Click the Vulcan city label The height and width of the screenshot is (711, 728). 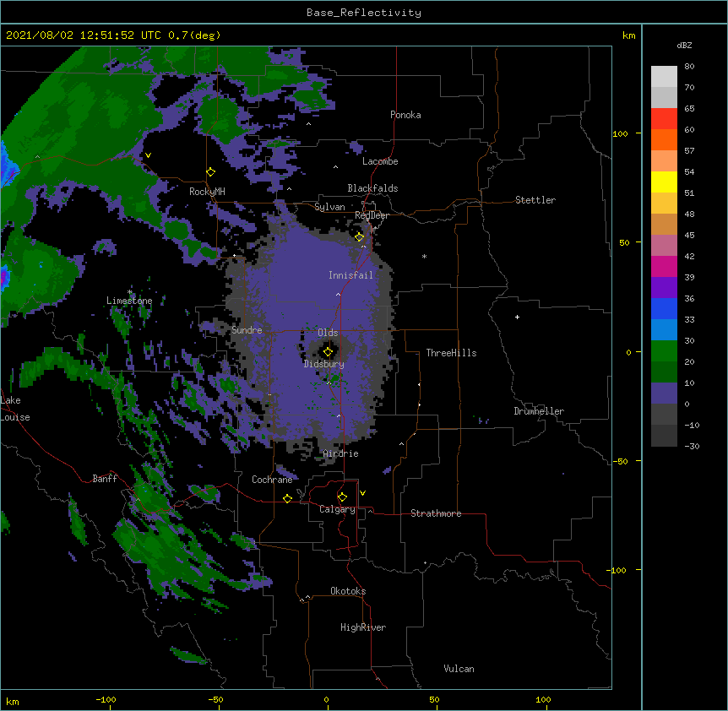coord(459,669)
